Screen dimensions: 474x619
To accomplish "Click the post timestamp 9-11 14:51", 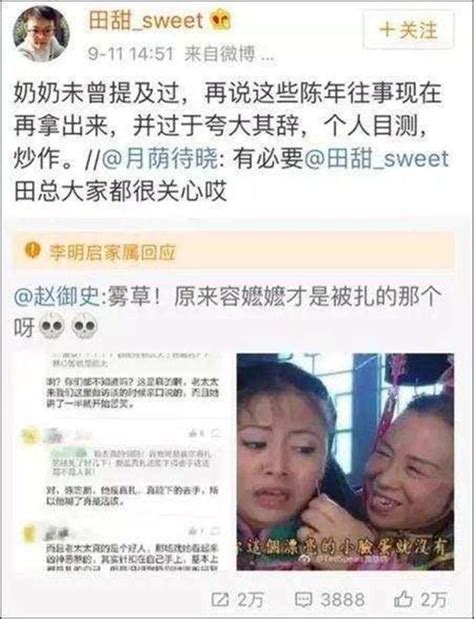I will point(131,54).
